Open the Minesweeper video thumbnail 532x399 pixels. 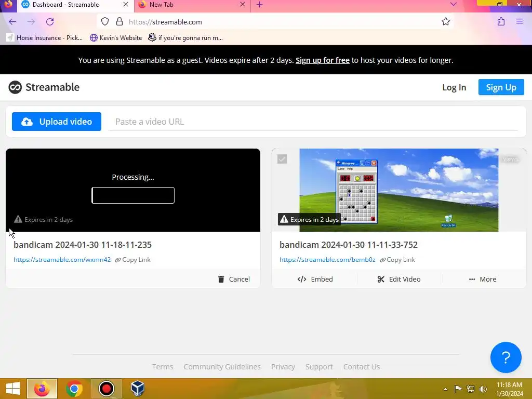point(398,190)
